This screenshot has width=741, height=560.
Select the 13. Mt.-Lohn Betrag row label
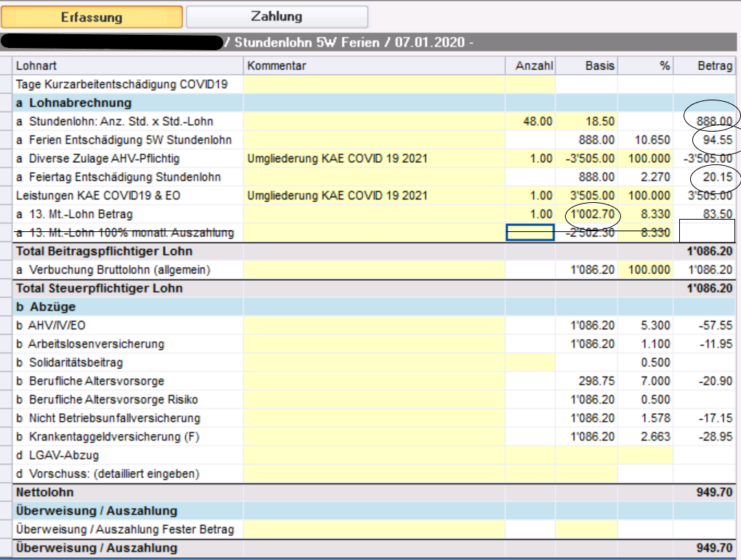pos(74,214)
